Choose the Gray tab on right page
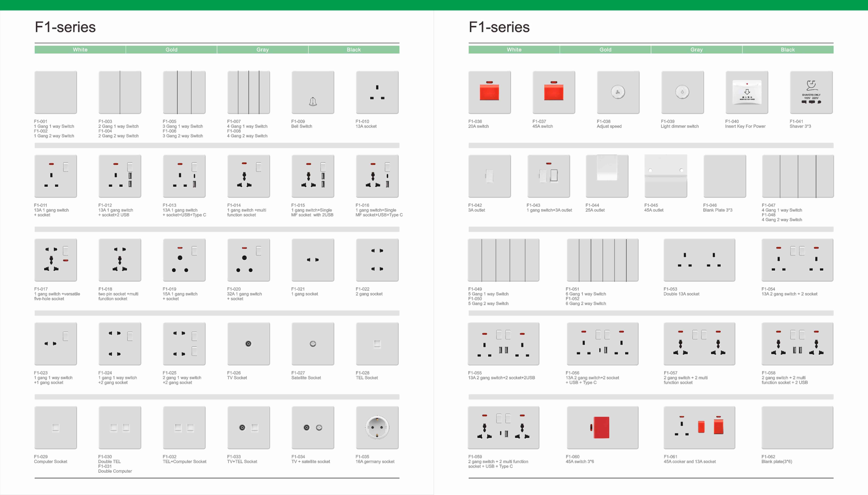 pyautogui.click(x=696, y=50)
